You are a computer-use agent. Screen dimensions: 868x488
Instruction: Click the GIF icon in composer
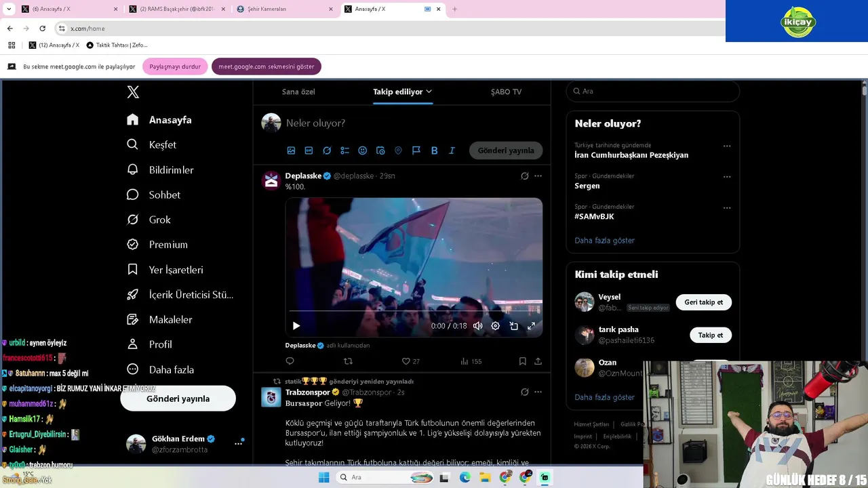coord(309,150)
